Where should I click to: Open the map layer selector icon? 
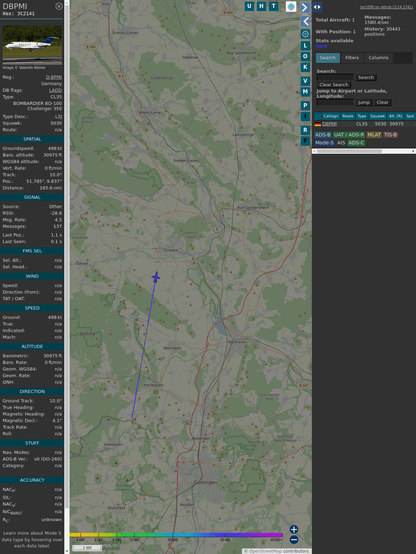tap(291, 6)
